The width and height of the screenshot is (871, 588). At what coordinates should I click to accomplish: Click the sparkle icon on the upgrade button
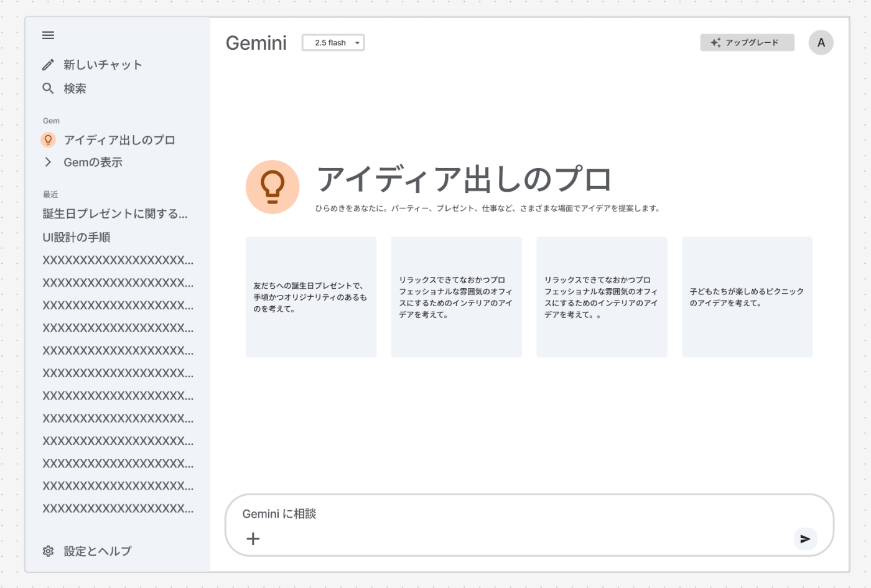(715, 42)
